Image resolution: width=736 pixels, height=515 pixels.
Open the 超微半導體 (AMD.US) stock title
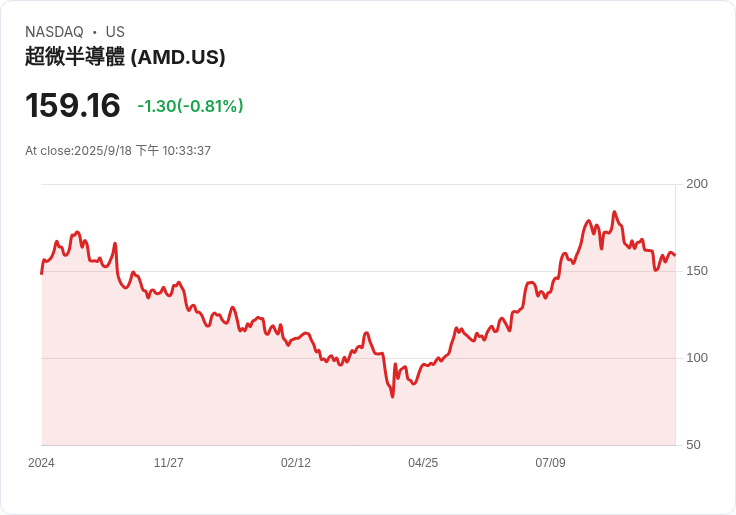[x=125, y=57]
